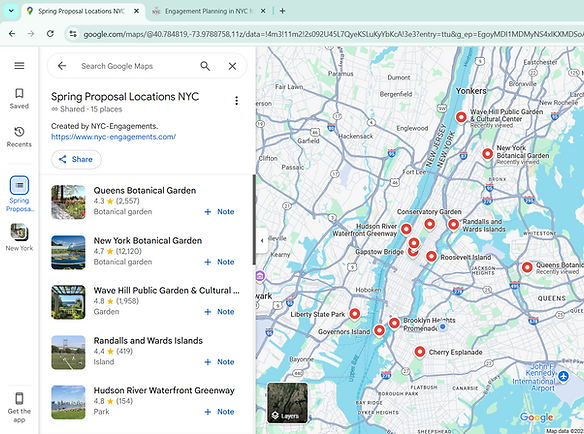Switch to Engagement Planning in NYC tab
This screenshot has height=434, width=584.
click(209, 11)
